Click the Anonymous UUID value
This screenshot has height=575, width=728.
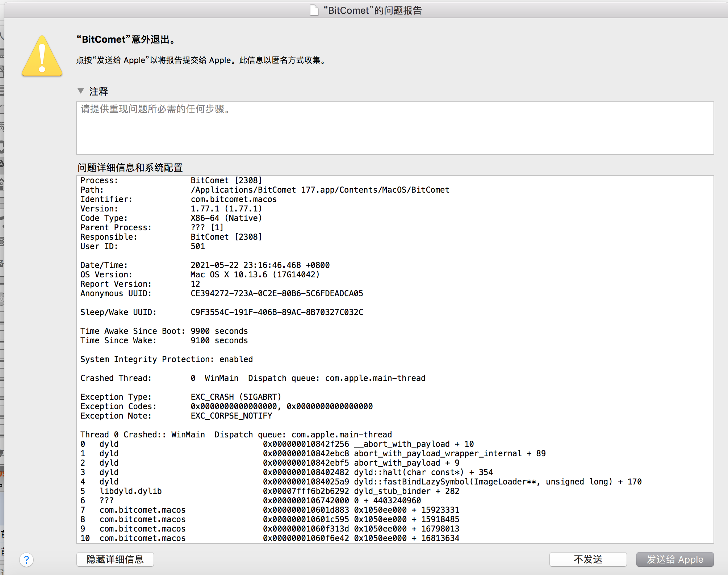pos(277,293)
